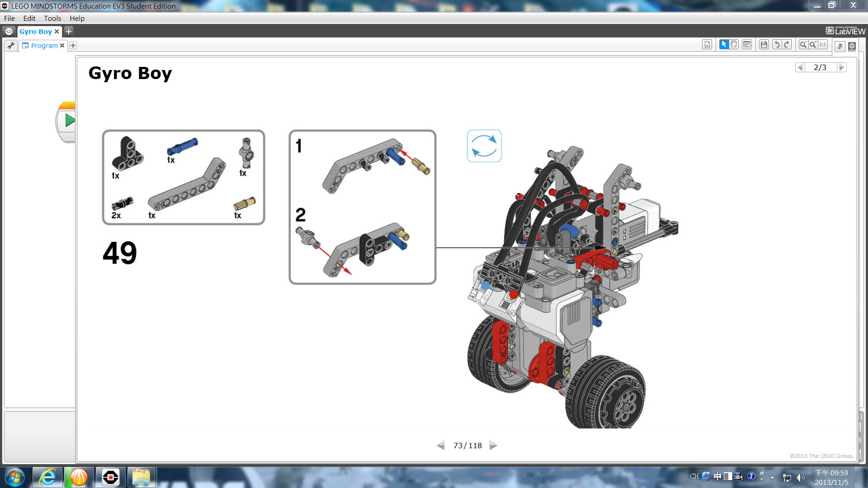Click the 2/3 page indicator

pos(820,67)
